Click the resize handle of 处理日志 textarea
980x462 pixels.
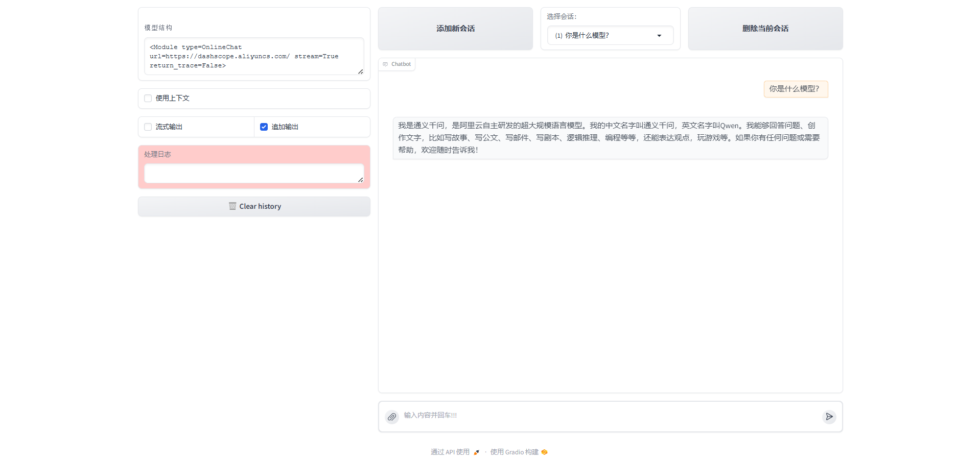tap(360, 180)
